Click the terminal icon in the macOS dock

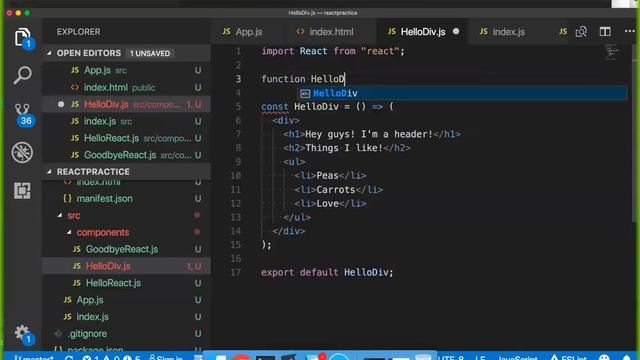coord(265,358)
